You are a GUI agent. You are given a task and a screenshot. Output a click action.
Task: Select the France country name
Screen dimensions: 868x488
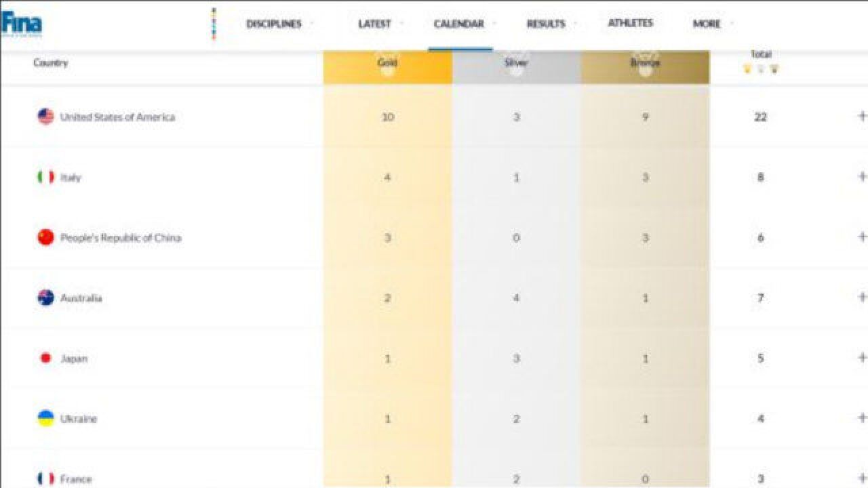(76, 479)
